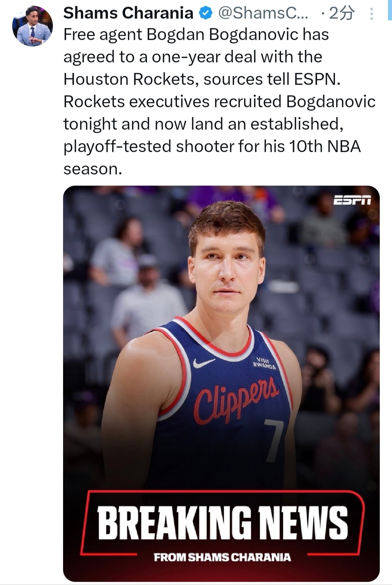392x585 pixels.
Task: Tap the Nike swoosh on the jersey
Action: coord(204,363)
